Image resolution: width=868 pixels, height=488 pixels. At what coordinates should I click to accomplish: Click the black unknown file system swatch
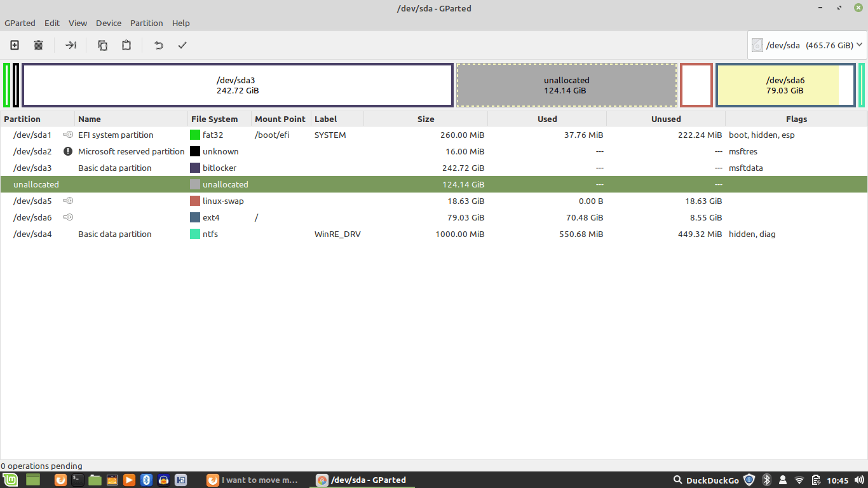click(x=195, y=151)
